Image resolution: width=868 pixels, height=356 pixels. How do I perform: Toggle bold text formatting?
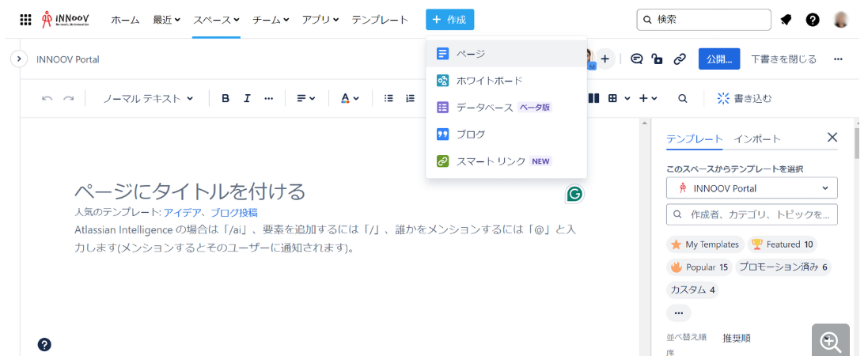click(x=226, y=98)
